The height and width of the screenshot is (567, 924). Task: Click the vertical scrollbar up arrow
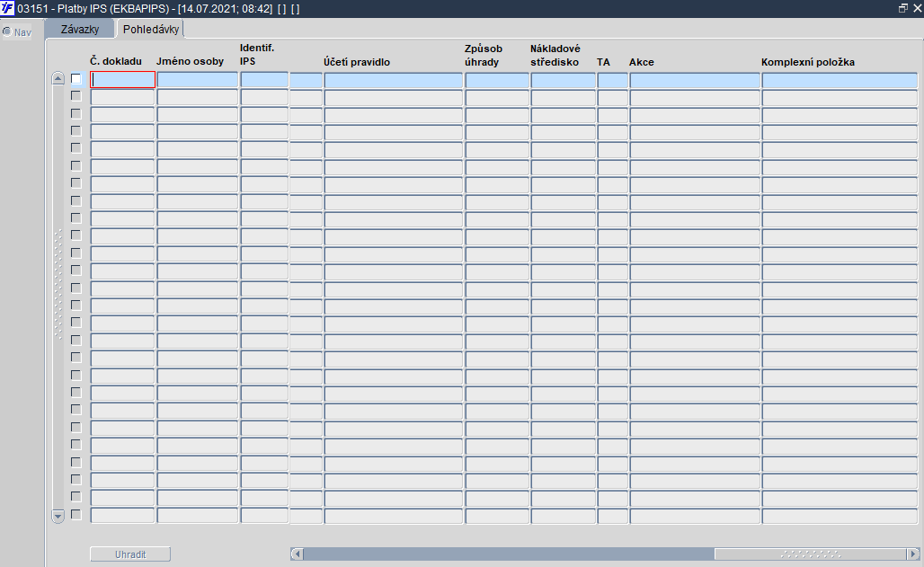click(x=58, y=78)
